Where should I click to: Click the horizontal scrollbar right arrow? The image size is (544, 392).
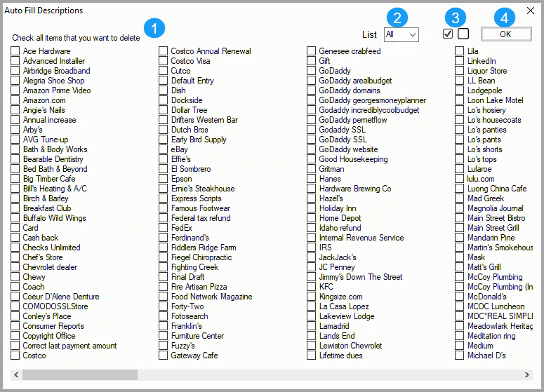coord(527,374)
